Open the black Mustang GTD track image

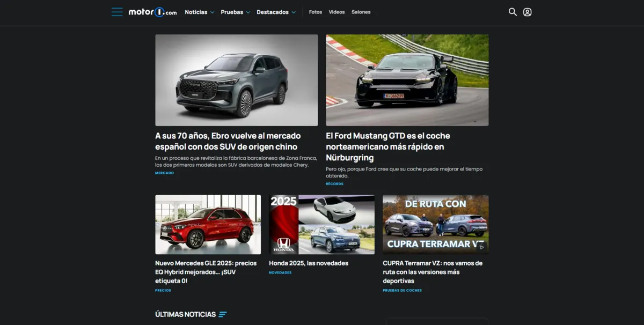coord(407,80)
